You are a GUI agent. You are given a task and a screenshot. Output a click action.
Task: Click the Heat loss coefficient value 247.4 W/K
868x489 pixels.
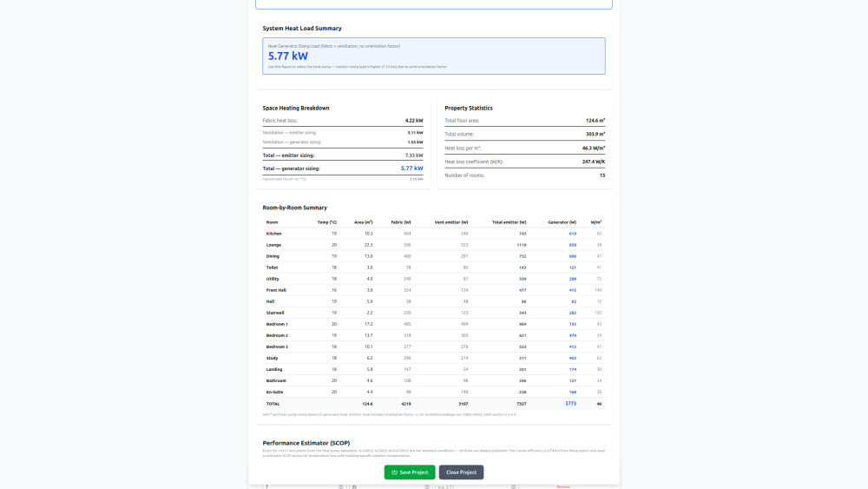point(593,162)
